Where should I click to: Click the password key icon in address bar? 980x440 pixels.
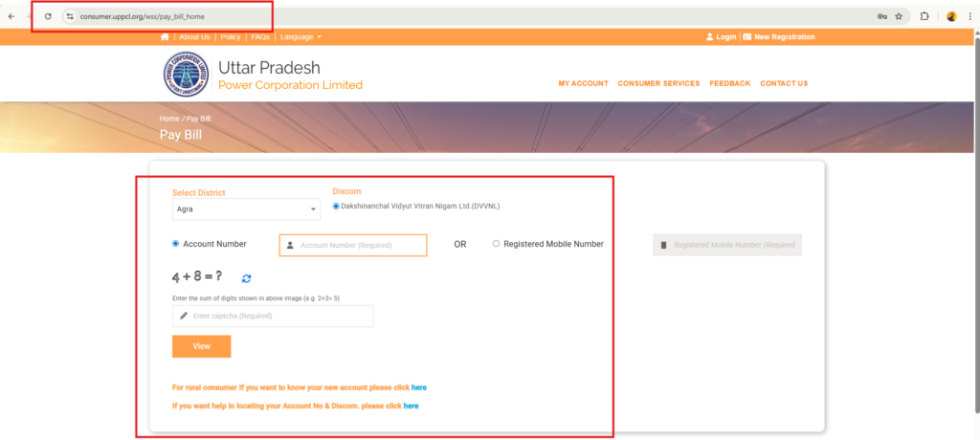881,17
